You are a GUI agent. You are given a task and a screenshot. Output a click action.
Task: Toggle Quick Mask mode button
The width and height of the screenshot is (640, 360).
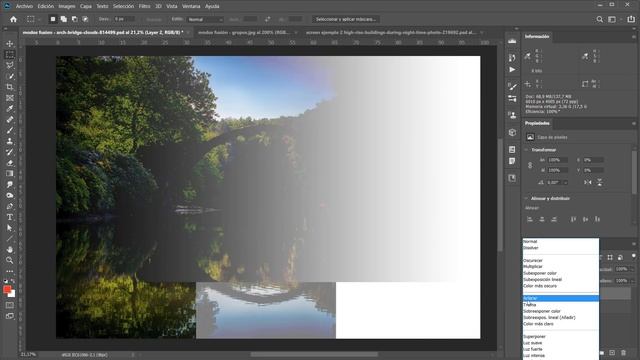(x=10, y=305)
